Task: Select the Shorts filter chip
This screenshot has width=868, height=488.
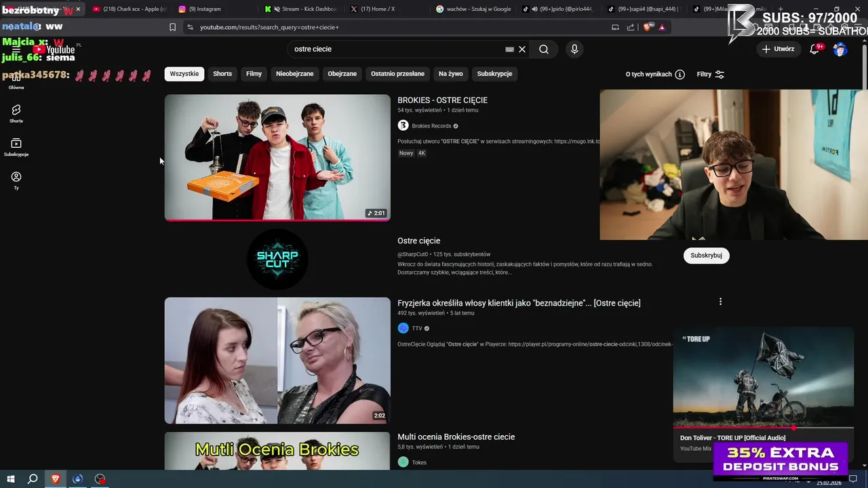Action: click(x=222, y=74)
